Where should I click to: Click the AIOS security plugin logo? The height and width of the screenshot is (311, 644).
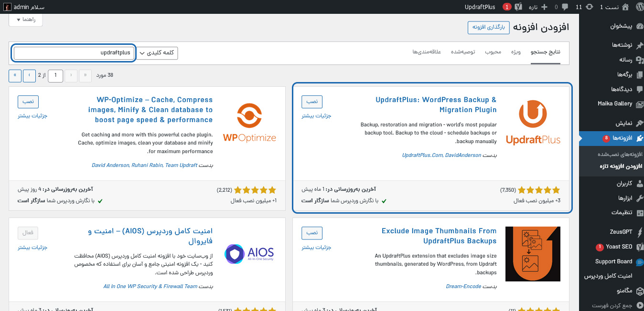[249, 254]
